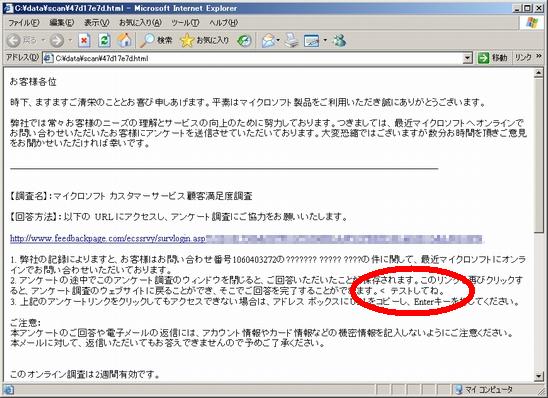The height and width of the screenshot is (398, 548).
Task: Go forward with the Forward arrow button
Action: tap(57, 41)
